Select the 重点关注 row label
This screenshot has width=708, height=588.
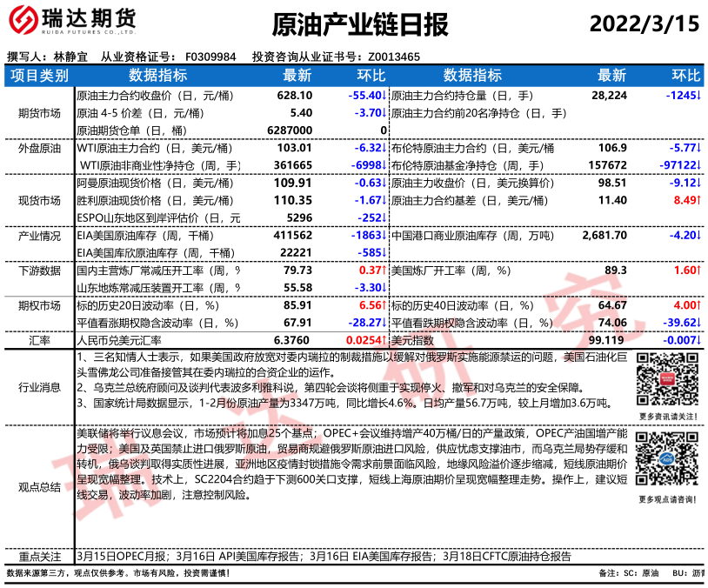[39, 557]
